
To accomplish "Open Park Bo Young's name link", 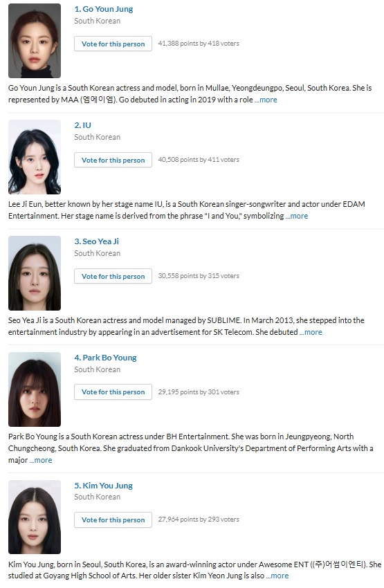I will [x=105, y=358].
